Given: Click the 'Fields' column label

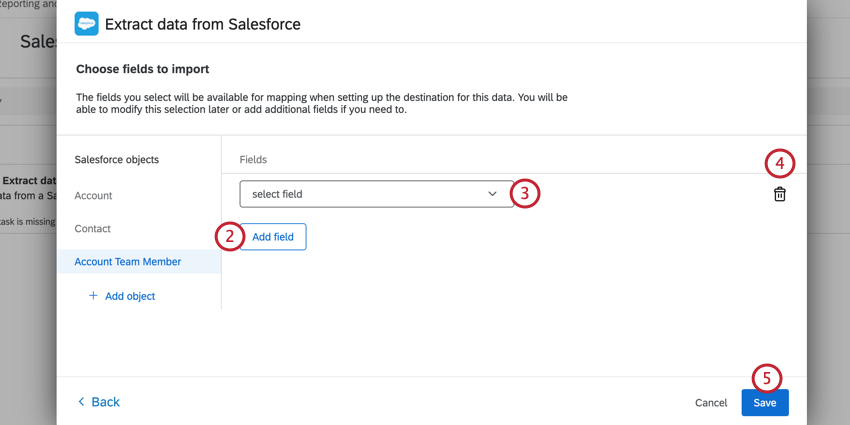Looking at the screenshot, I should [x=253, y=159].
